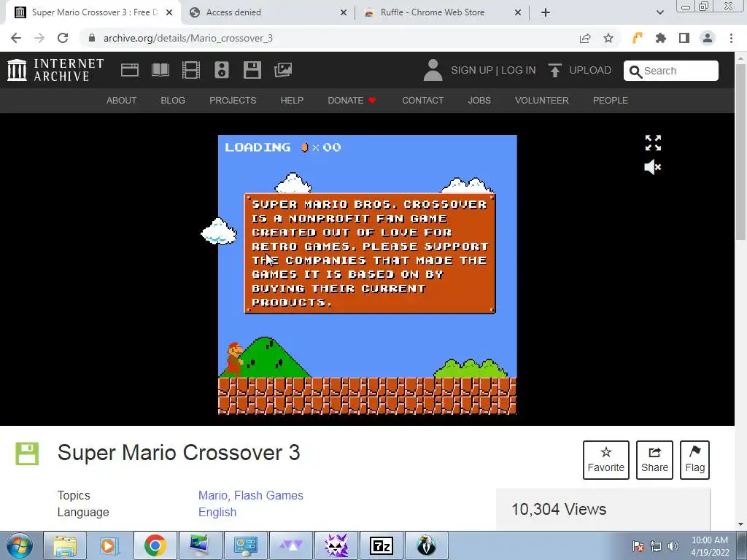
Task: Click the Favorite button
Action: pyautogui.click(x=606, y=460)
